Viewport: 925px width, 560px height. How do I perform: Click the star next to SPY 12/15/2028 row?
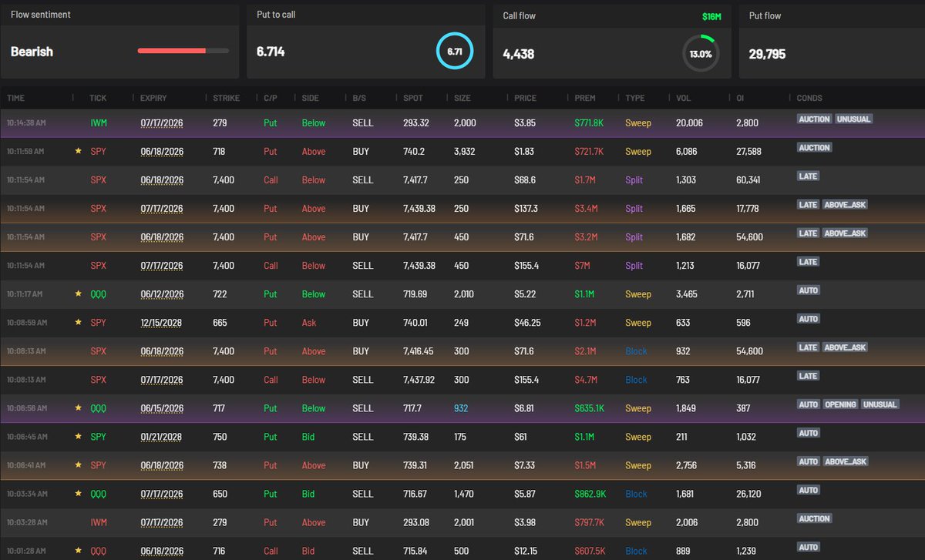pyautogui.click(x=78, y=323)
